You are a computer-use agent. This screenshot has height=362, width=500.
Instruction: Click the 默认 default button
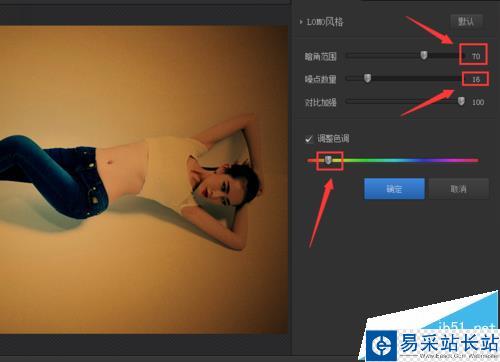[x=466, y=22]
